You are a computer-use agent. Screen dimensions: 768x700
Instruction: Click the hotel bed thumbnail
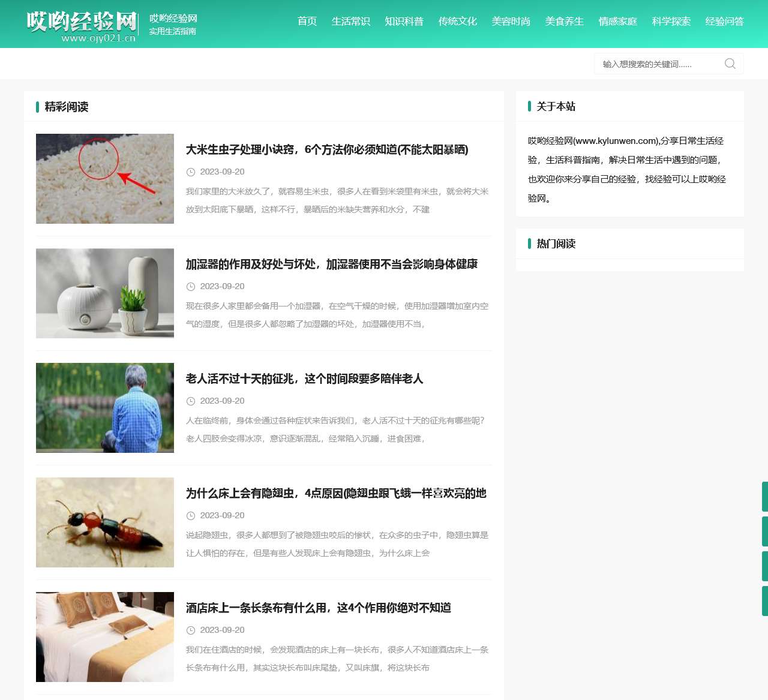(105, 637)
